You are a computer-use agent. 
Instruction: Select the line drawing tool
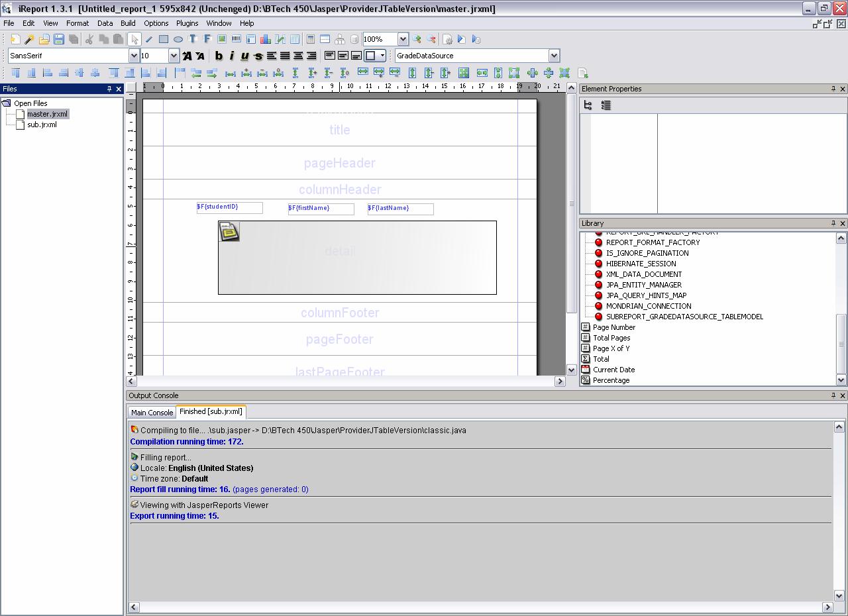pos(149,39)
